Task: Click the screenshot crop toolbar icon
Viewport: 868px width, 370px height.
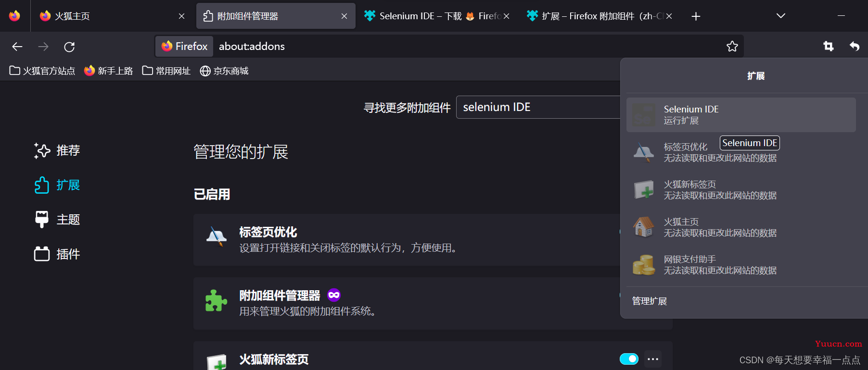Action: (828, 46)
